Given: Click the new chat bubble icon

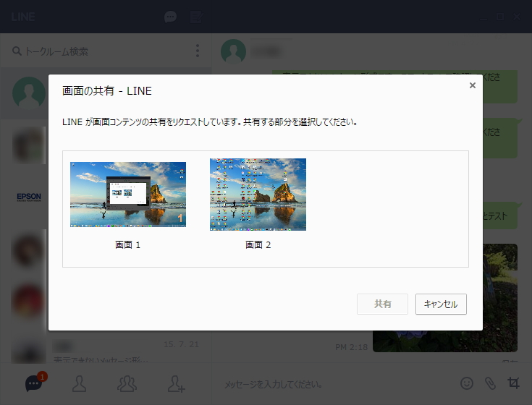Looking at the screenshot, I should click(170, 17).
